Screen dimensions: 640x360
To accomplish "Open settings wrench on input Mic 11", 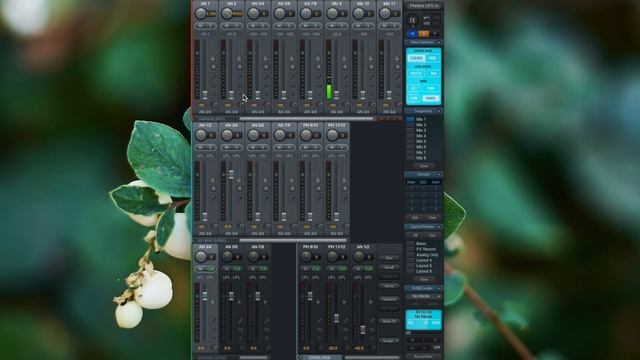I will click(x=398, y=76).
